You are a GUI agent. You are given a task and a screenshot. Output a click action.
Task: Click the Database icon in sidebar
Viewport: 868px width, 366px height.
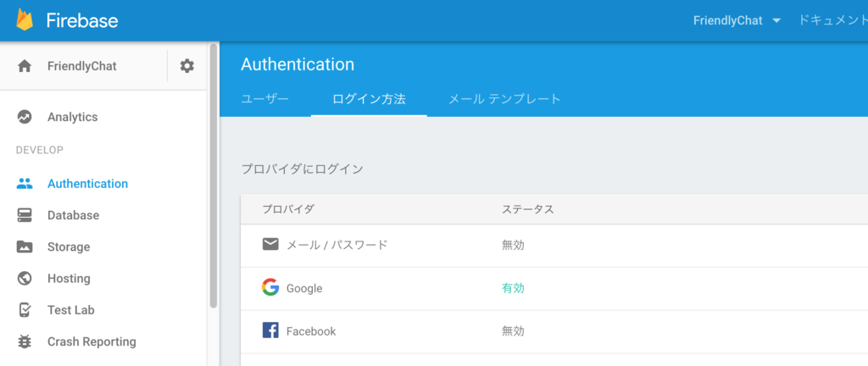[25, 215]
